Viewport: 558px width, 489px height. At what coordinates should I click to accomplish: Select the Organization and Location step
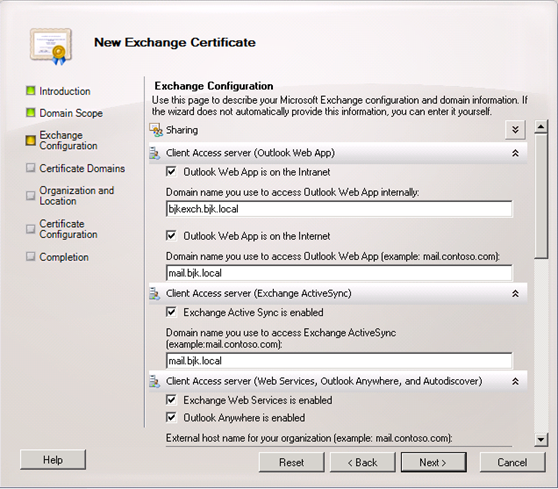pyautogui.click(x=77, y=196)
